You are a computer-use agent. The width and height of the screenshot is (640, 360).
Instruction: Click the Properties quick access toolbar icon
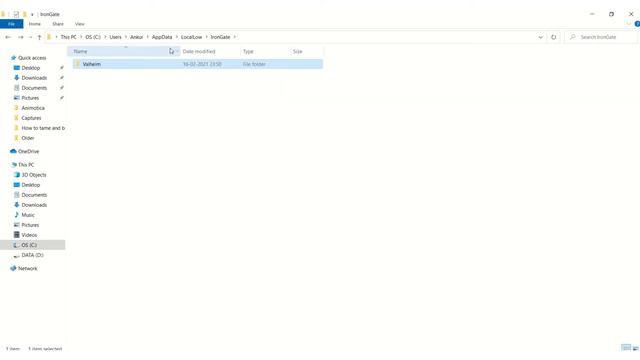click(x=16, y=14)
